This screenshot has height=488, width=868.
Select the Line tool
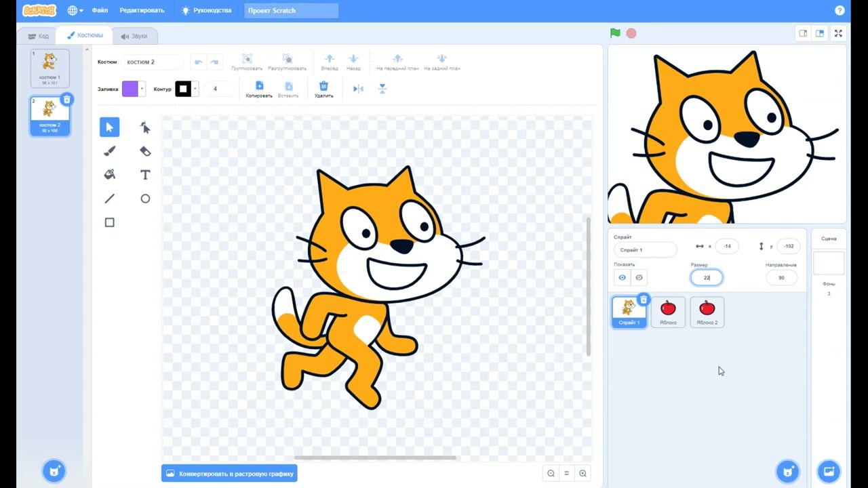click(x=109, y=199)
